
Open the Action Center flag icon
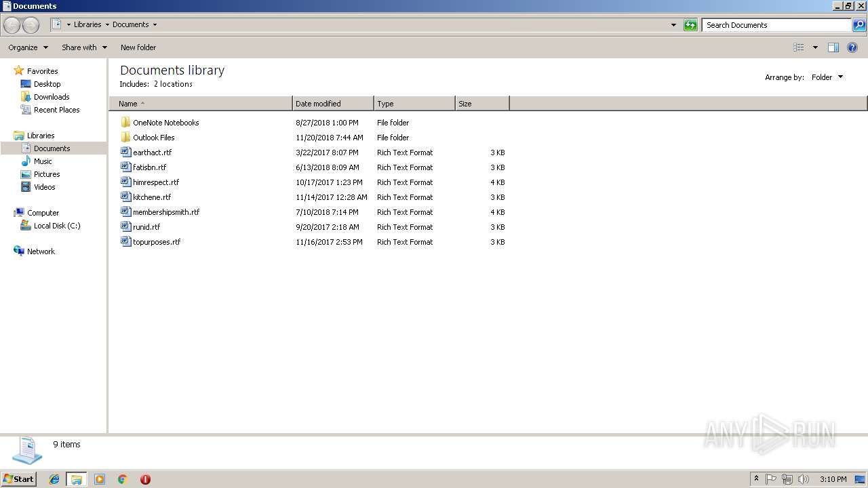[x=771, y=479]
